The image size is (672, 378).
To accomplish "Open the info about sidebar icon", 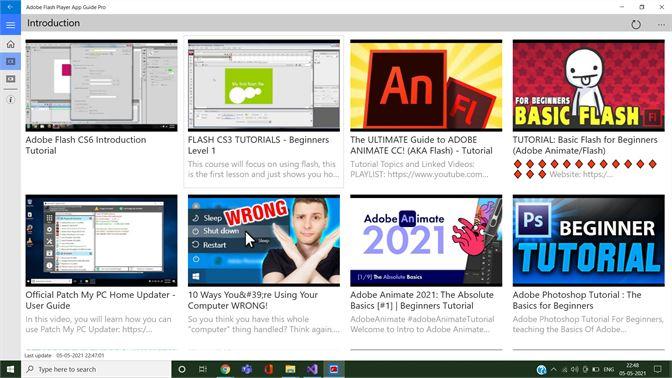I will click(10, 99).
